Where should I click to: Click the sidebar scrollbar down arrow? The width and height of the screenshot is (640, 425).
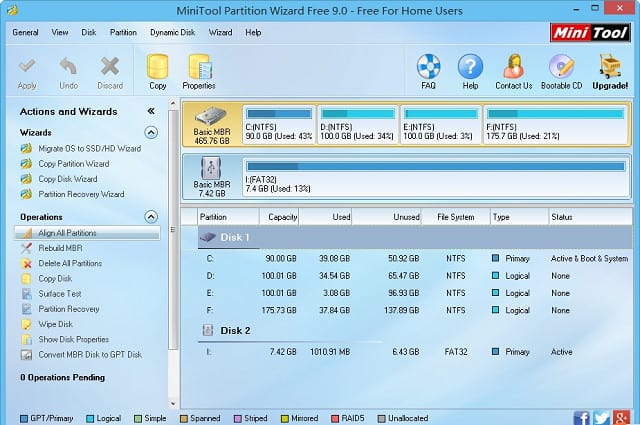[173, 404]
